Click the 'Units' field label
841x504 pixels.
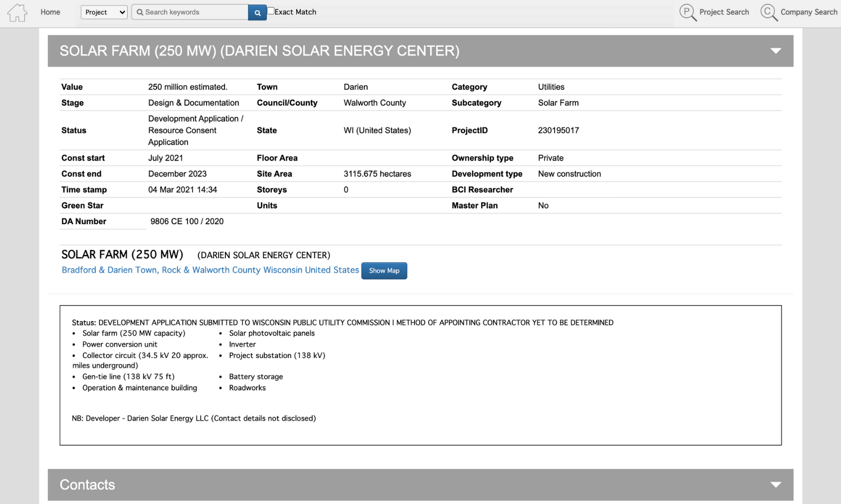267,205
